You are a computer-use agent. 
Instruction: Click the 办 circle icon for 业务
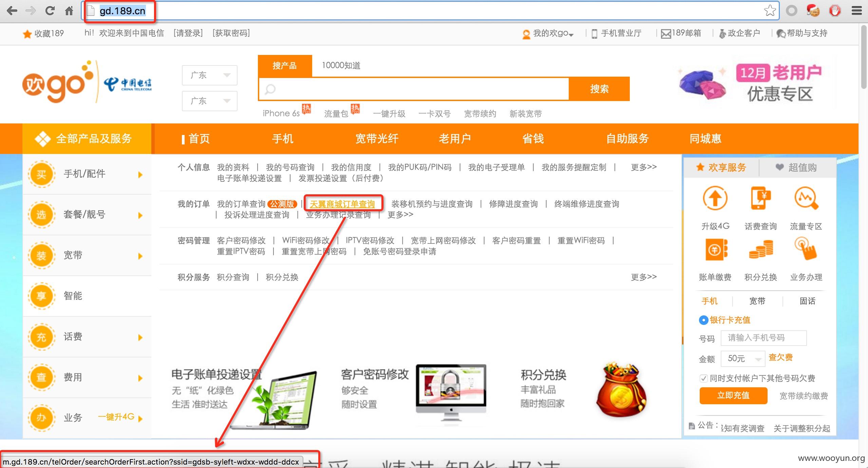(x=41, y=418)
